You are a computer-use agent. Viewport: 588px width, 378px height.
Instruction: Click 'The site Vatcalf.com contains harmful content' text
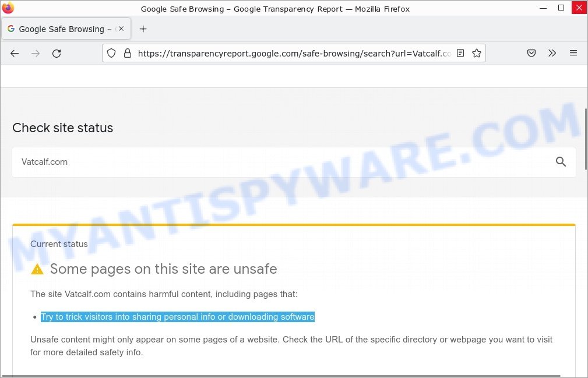164,294
